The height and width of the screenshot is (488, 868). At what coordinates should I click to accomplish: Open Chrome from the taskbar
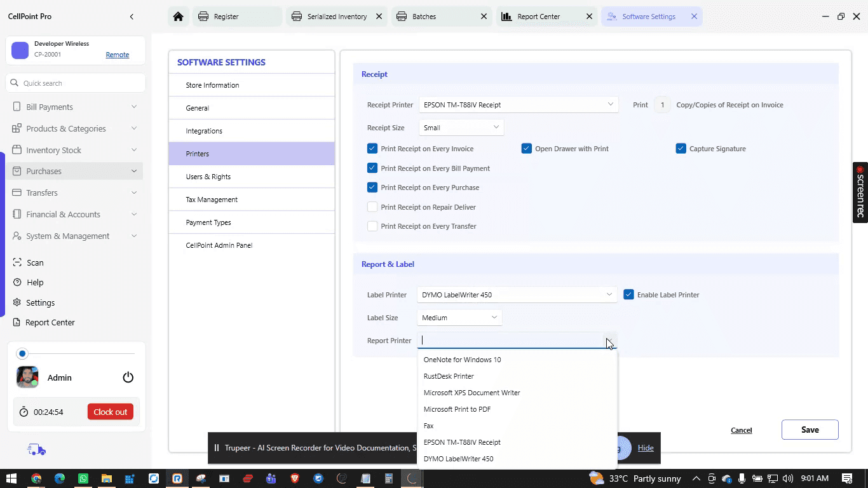tap(36, 478)
